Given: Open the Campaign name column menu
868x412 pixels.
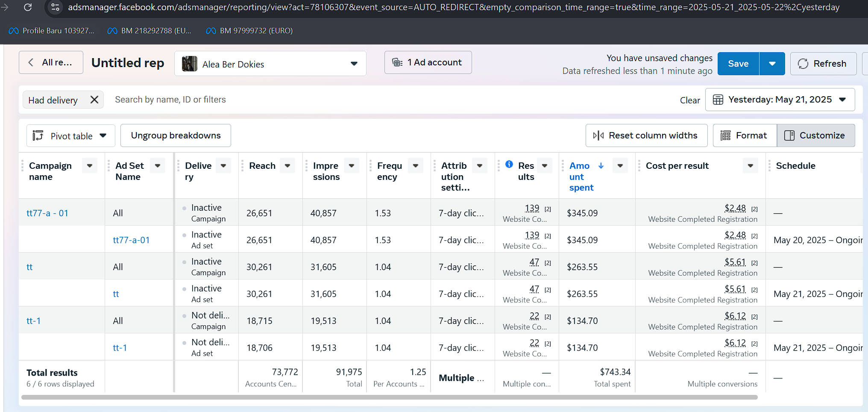Looking at the screenshot, I should tap(90, 166).
